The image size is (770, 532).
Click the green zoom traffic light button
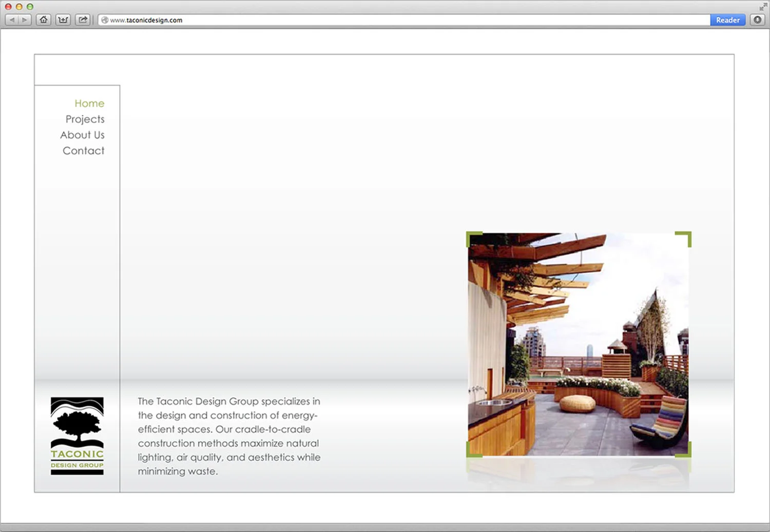point(30,7)
